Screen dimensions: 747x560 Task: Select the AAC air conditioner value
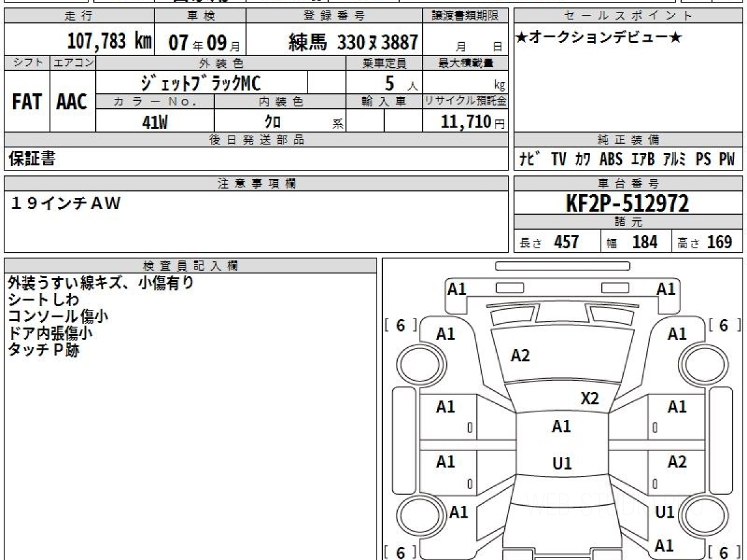72,102
